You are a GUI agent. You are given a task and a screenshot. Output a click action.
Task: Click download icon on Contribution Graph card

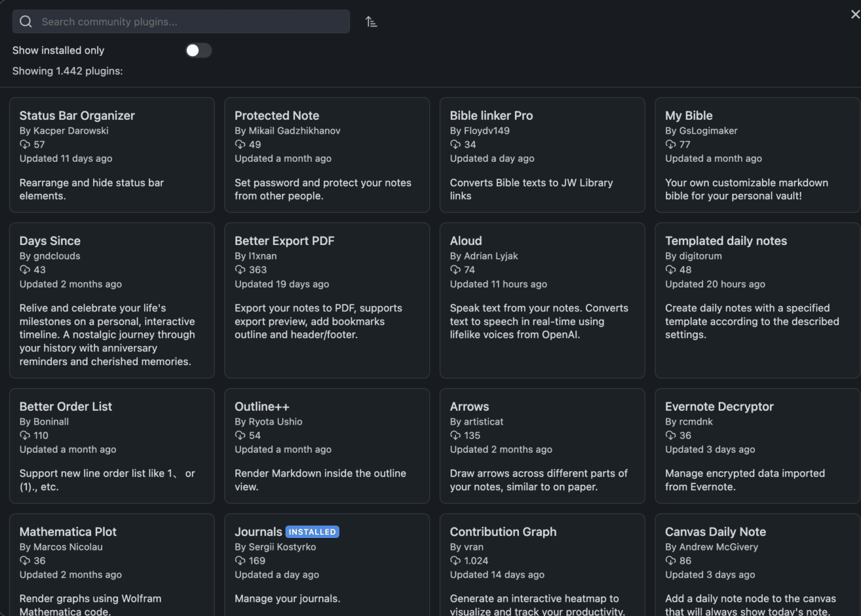[x=455, y=560]
